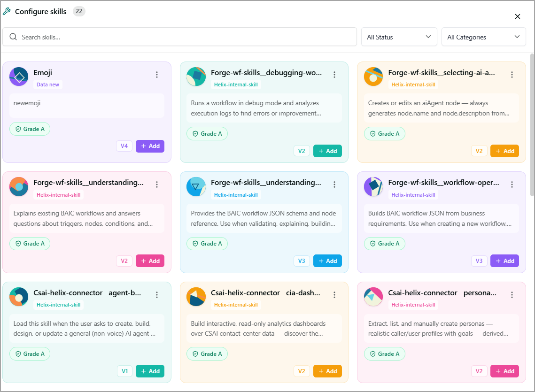The width and height of the screenshot is (535, 392).
Task: Add the Forge-wf-skills__debugging-wo... skill
Action: coord(327,151)
